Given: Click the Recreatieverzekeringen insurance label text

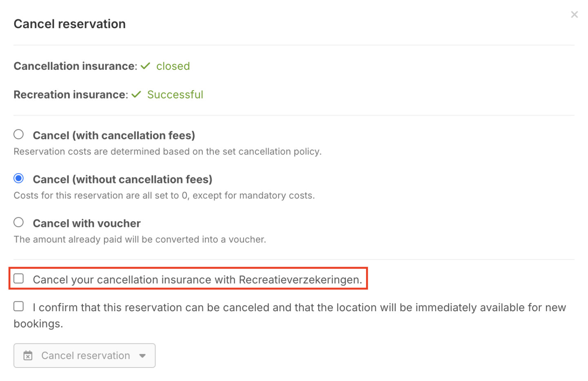Looking at the screenshot, I should [197, 280].
